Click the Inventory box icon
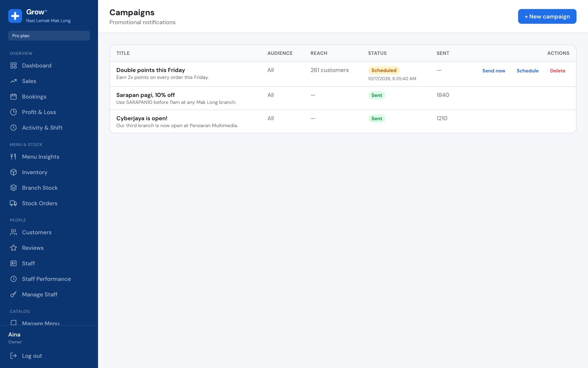Viewport: 588px width, 368px height. (14, 172)
